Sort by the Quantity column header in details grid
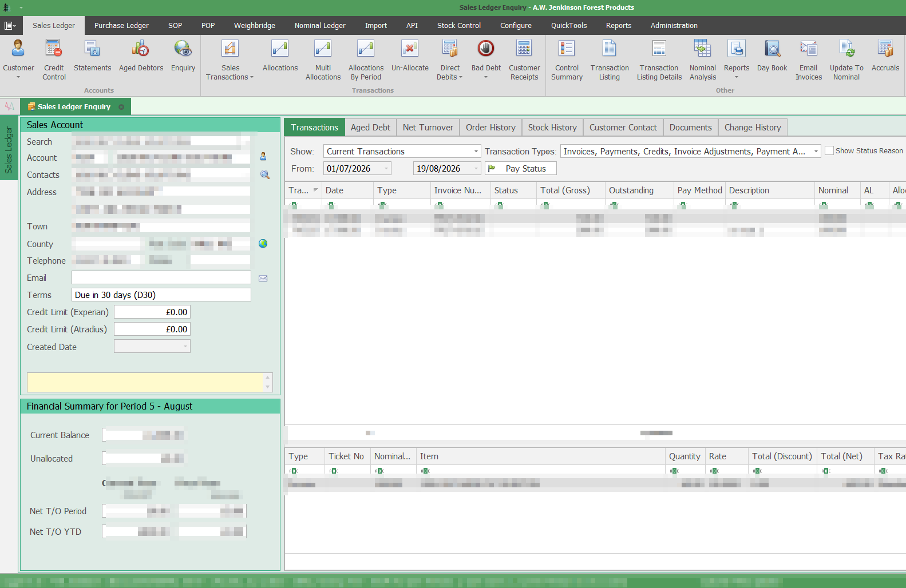 (x=685, y=456)
